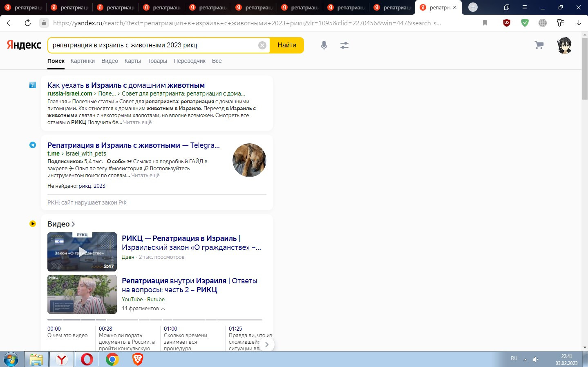The height and width of the screenshot is (367, 588).
Task: Open russia-israel.com domain link
Action: [70, 93]
